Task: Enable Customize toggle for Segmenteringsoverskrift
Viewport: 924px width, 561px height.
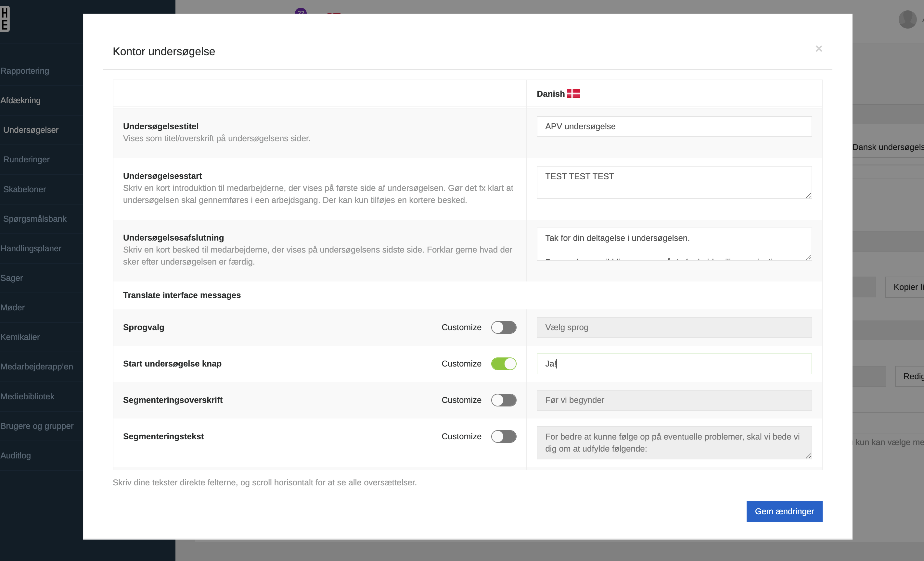Action: [504, 400]
